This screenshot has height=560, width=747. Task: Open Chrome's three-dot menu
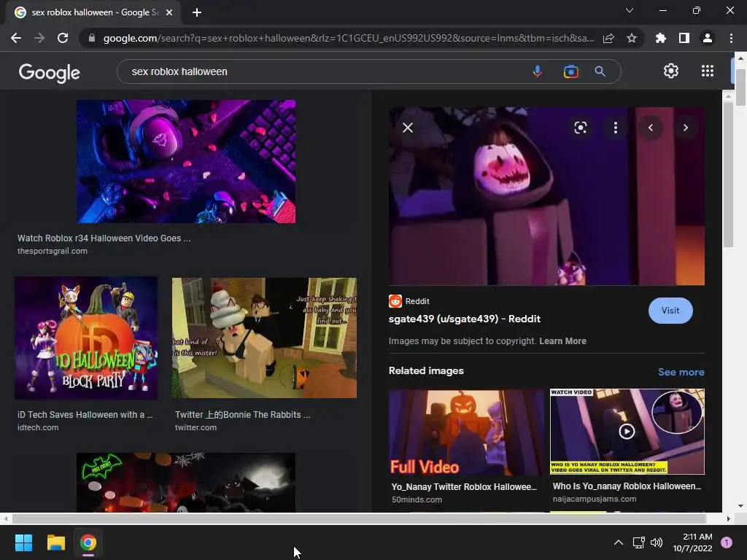pyautogui.click(x=731, y=38)
